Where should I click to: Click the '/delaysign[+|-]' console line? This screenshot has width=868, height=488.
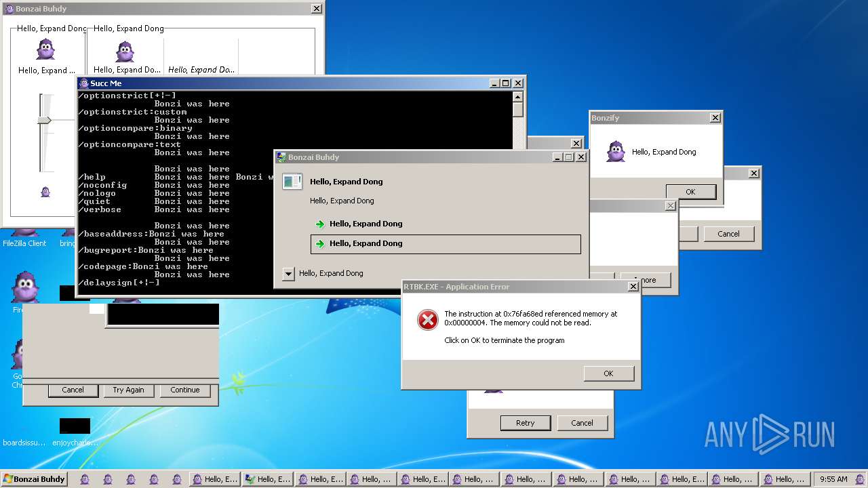pyautogui.click(x=119, y=283)
